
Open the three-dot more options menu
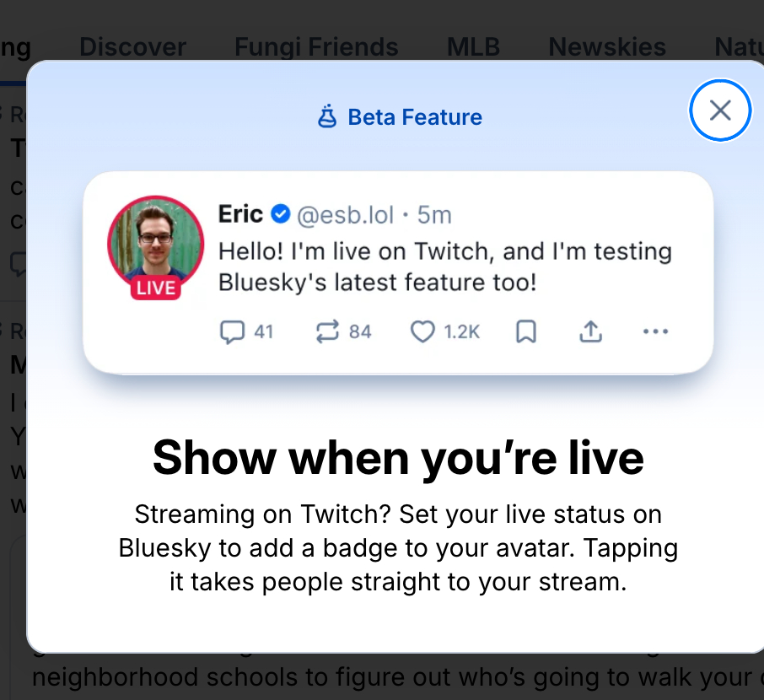click(655, 332)
